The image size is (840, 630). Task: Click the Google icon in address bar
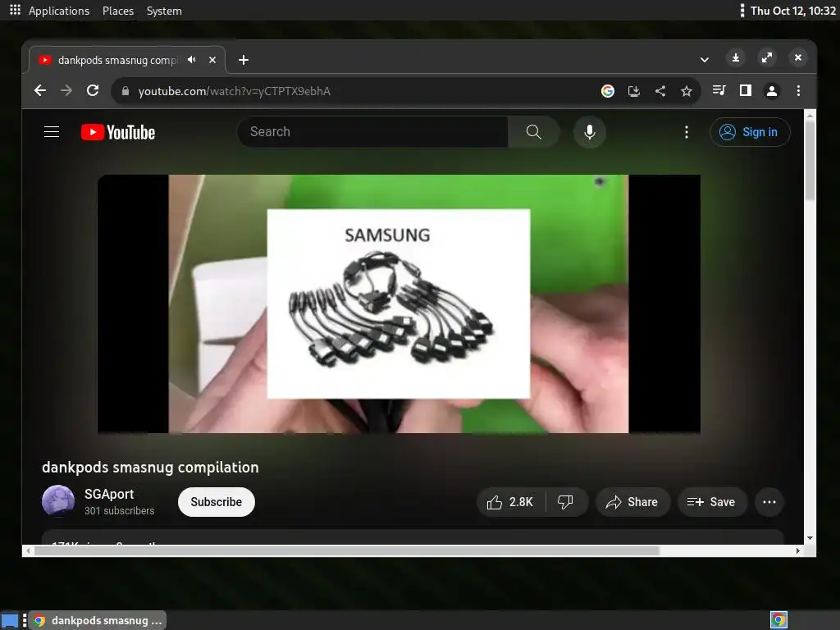point(608,91)
